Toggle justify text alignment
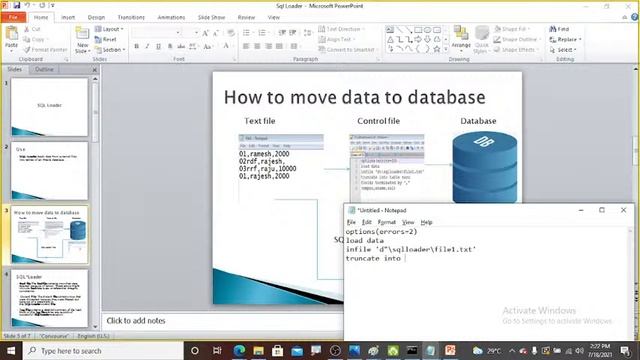Viewport: 640px width, 360px height. click(279, 46)
